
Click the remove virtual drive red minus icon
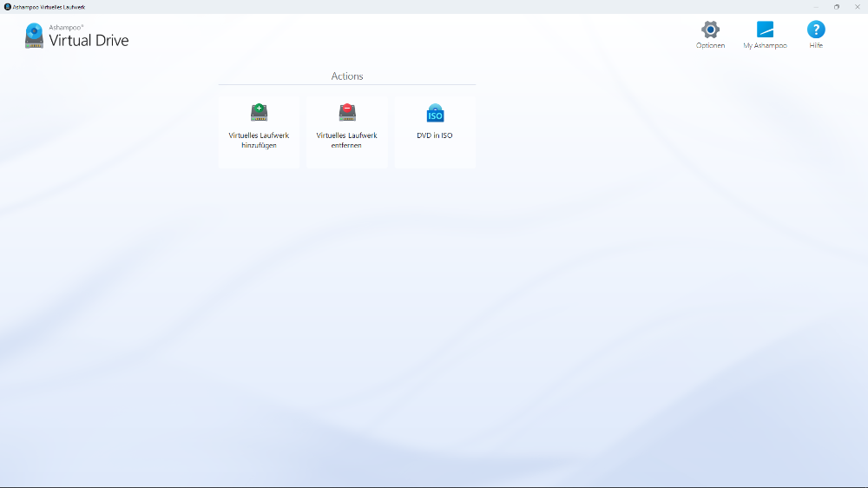coord(347,112)
